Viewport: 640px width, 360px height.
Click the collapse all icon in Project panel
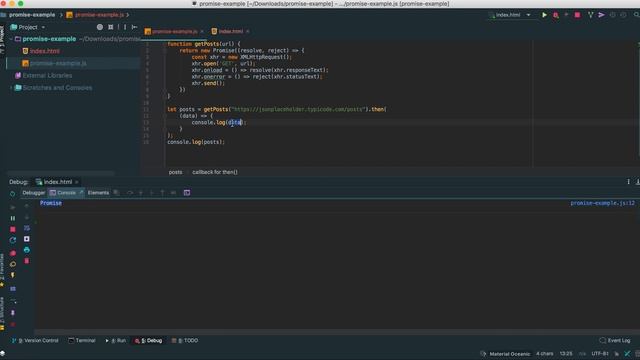pyautogui.click(x=111, y=27)
